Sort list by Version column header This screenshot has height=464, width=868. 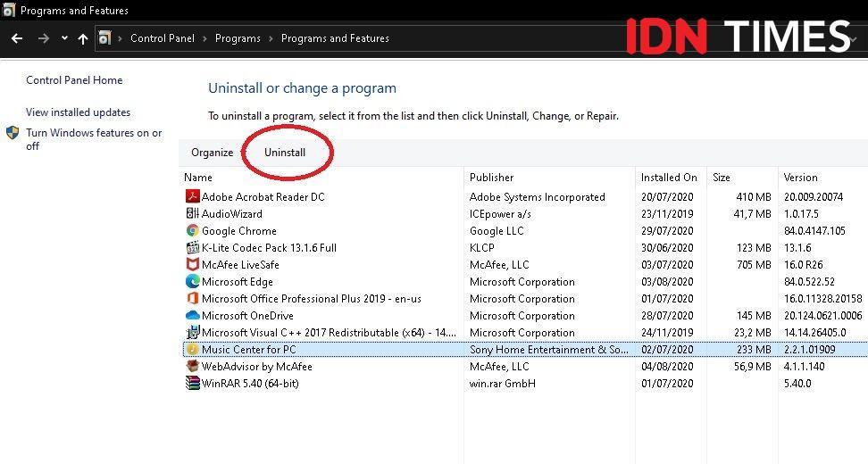(800, 178)
